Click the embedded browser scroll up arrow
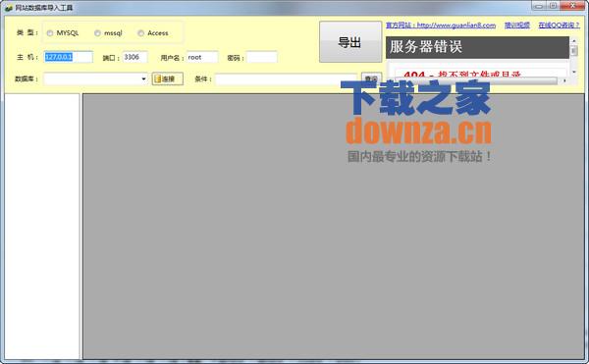The image size is (589, 364). [573, 40]
